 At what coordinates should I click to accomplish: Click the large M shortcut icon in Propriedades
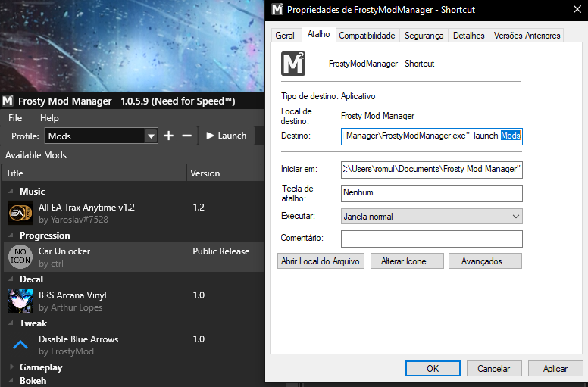coord(293,64)
